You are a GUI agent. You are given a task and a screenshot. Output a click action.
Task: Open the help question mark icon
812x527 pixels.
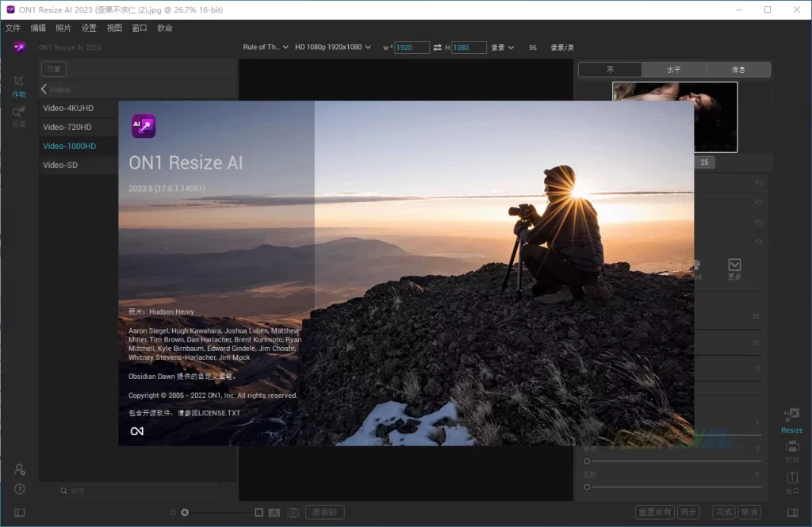point(20,489)
